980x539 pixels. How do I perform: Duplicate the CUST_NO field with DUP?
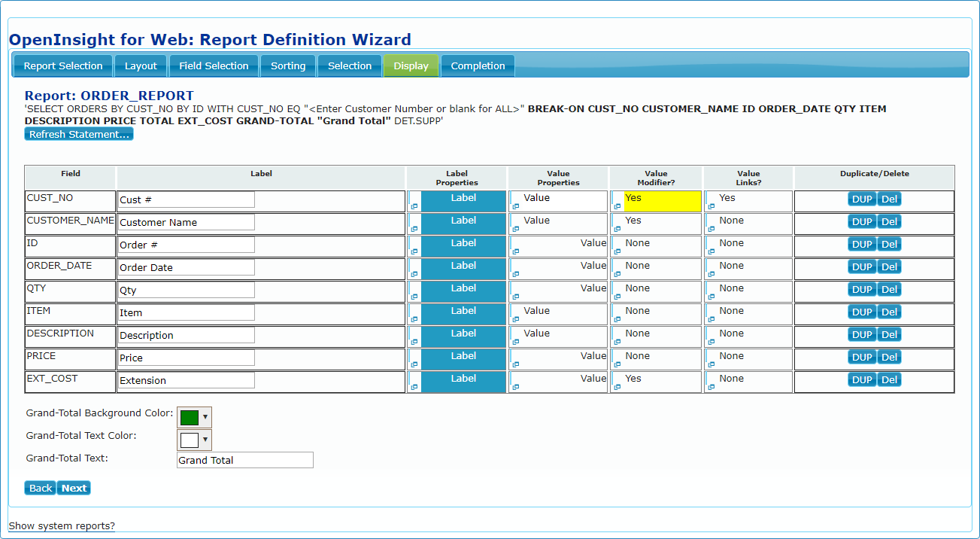coord(862,199)
